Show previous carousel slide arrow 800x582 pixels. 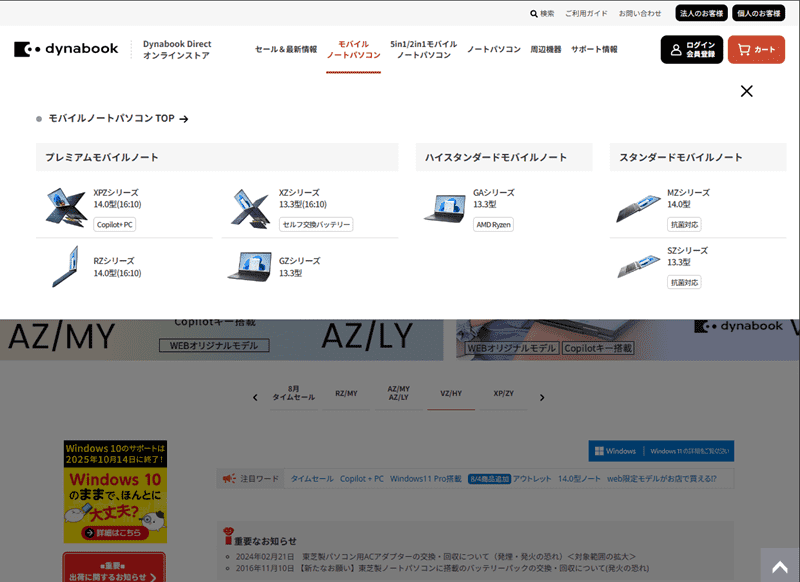(255, 397)
